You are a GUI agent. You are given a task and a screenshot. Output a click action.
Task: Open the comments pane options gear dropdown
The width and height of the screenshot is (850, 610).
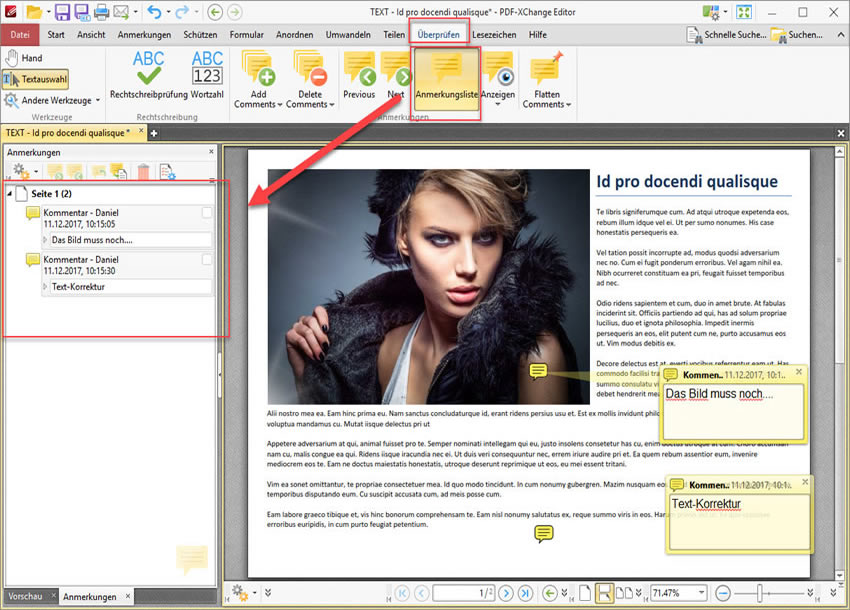click(x=24, y=171)
